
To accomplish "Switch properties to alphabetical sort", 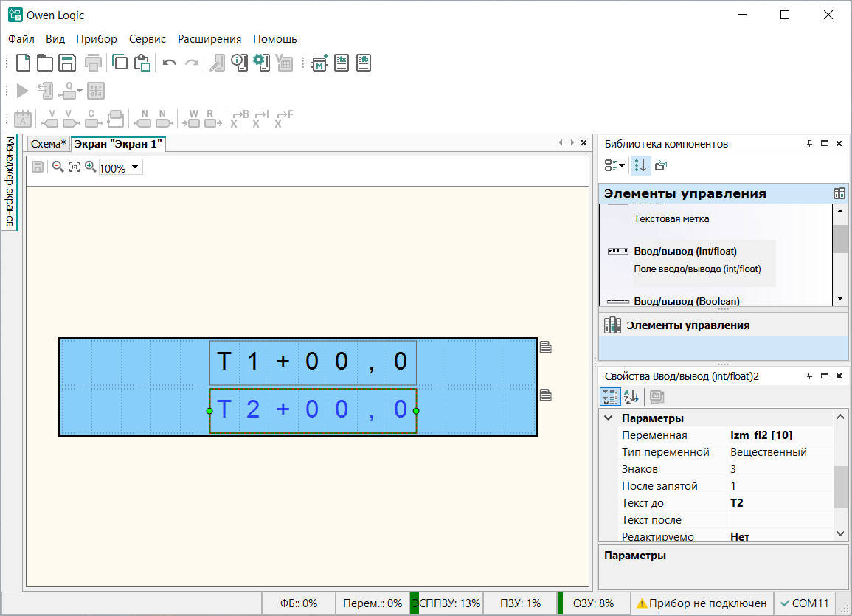I will tap(631, 397).
